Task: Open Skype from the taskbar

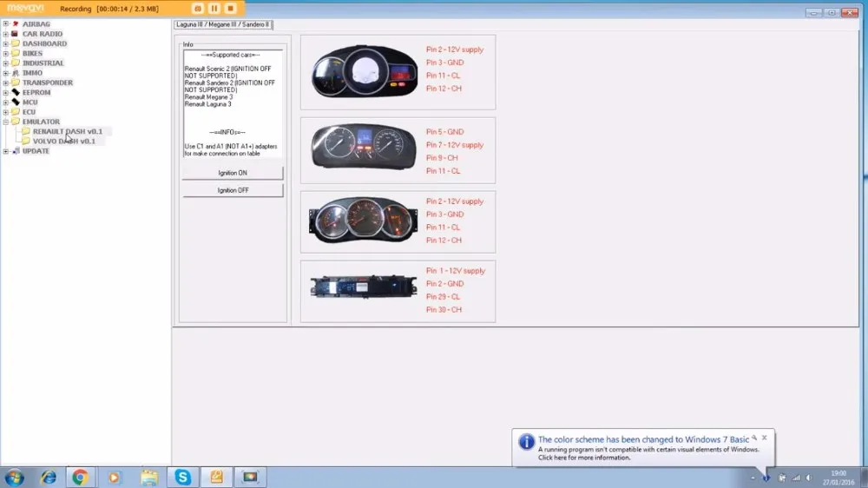Action: coord(182,477)
